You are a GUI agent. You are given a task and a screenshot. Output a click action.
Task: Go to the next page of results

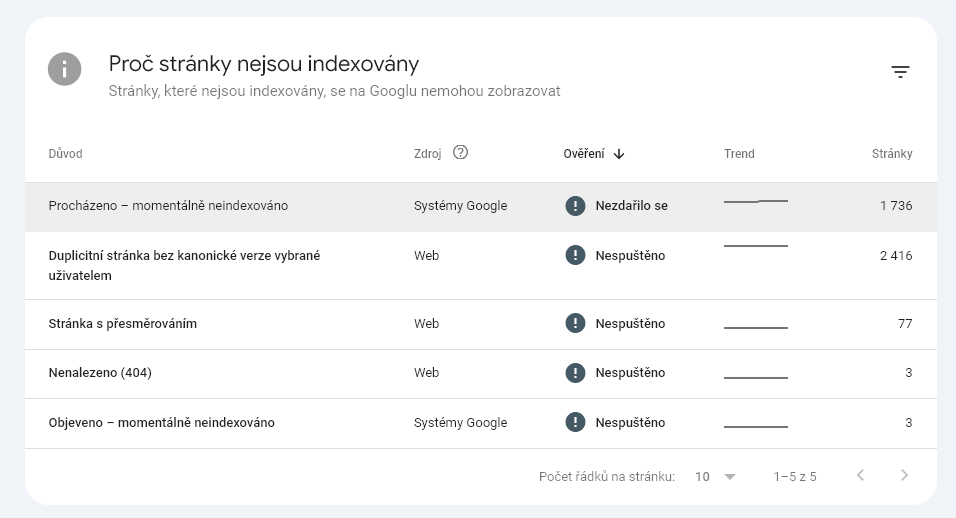(x=904, y=476)
